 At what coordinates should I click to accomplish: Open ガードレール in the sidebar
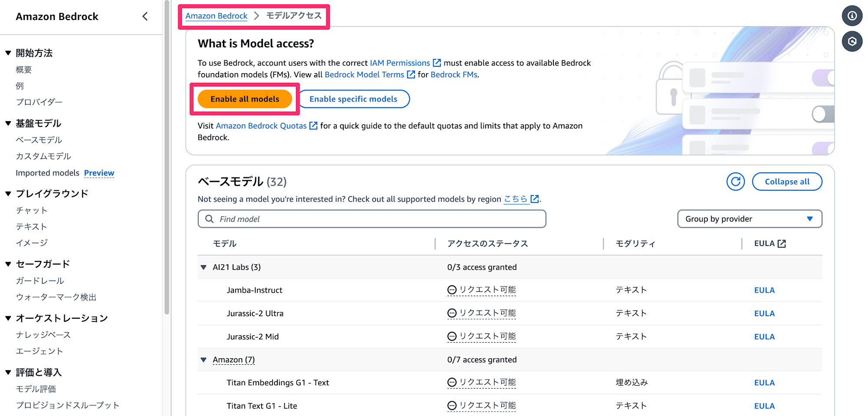point(40,281)
